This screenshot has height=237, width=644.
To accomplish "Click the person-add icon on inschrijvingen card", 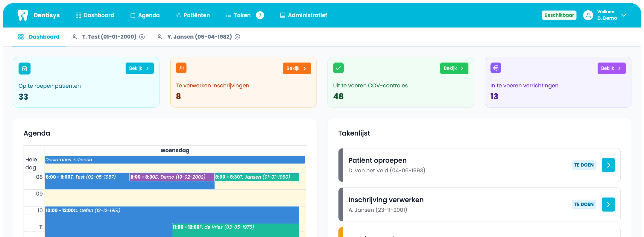I will tap(181, 68).
